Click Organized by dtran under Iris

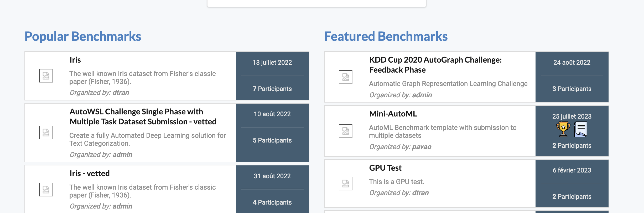click(x=99, y=93)
